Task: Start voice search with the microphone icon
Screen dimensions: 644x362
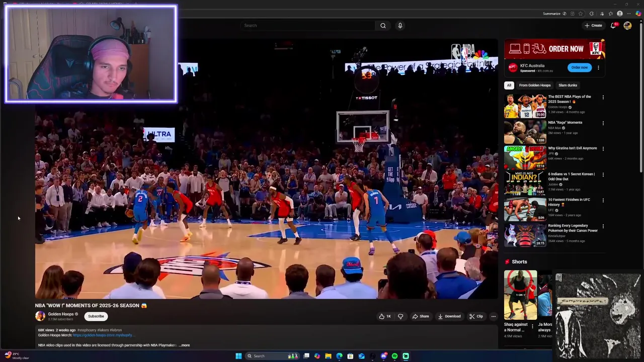Action: click(400, 26)
